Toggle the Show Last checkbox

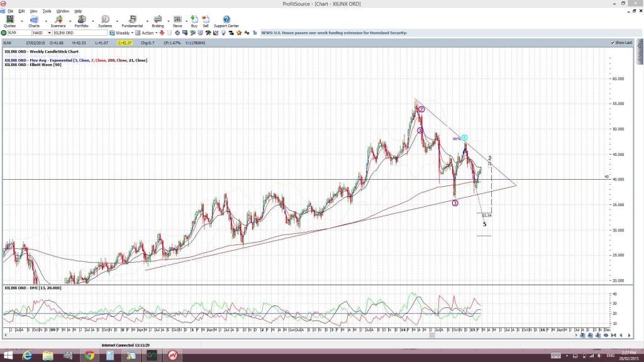613,43
